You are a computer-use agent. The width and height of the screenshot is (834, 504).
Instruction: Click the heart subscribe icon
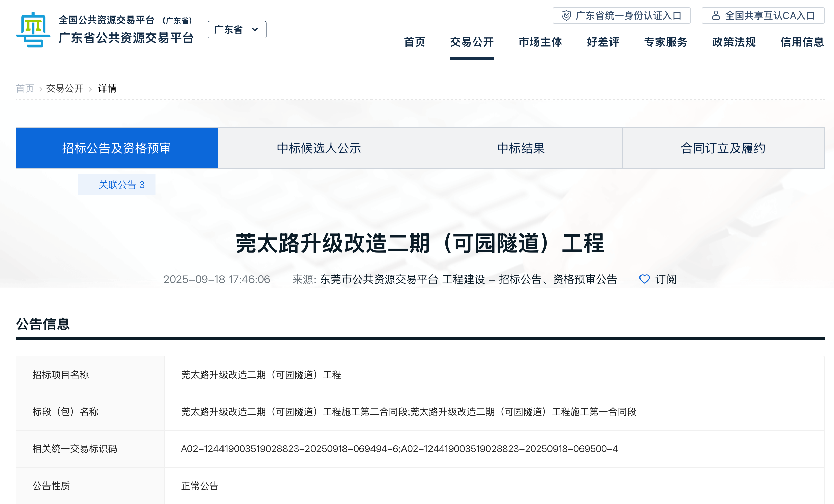pos(644,279)
